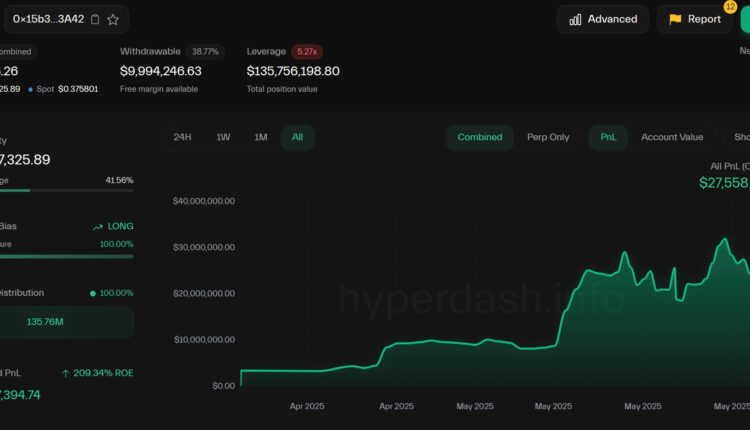The height and width of the screenshot is (430, 750).
Task: Select the 24H time range
Action: point(182,137)
